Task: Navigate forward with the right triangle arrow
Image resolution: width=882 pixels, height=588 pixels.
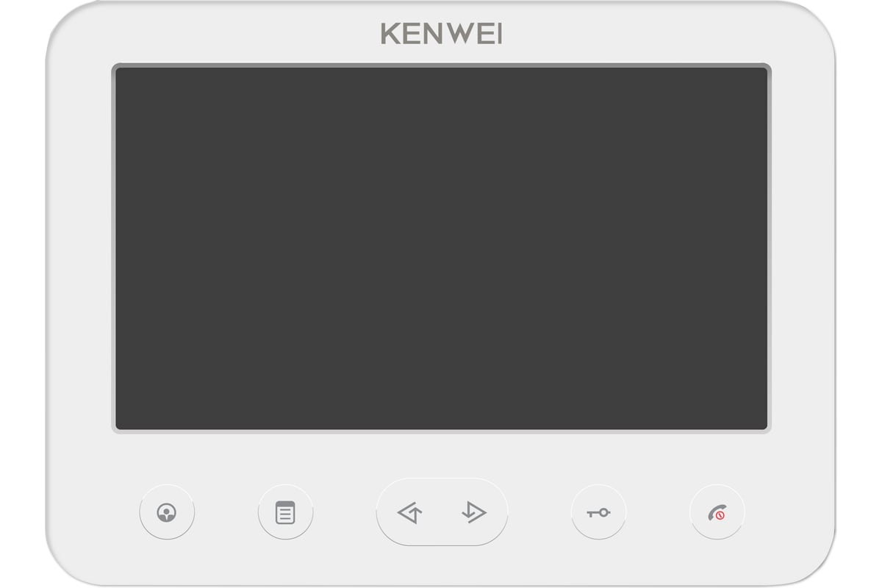Action: coord(474,512)
